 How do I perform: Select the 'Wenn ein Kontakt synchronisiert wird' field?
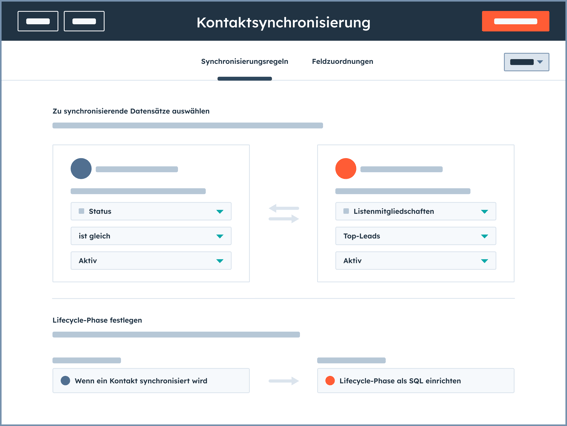[151, 380]
